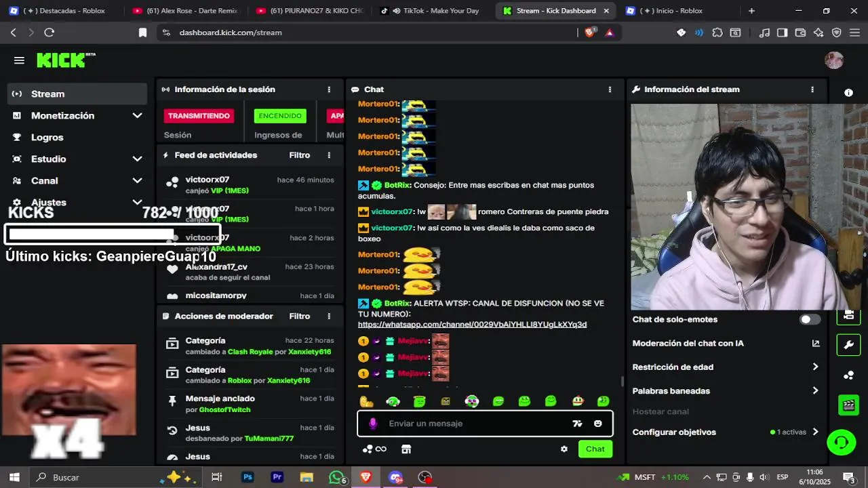Toggle the browser sidebar panel icon

(x=782, y=33)
